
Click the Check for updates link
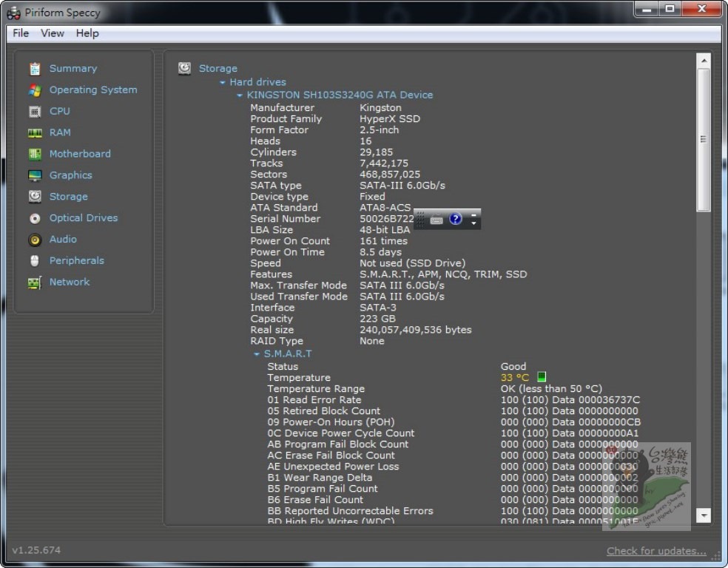[656, 551]
